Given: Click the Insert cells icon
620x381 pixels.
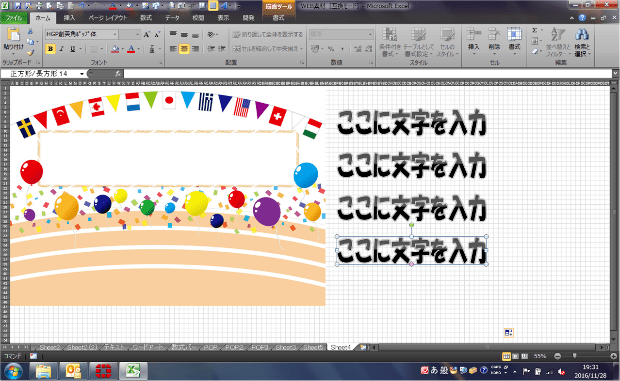Looking at the screenshot, I should [x=473, y=41].
